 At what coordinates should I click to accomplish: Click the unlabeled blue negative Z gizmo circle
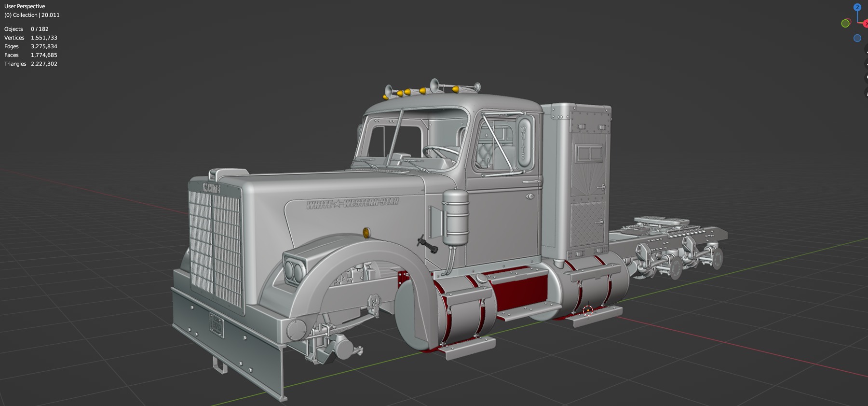point(857,38)
